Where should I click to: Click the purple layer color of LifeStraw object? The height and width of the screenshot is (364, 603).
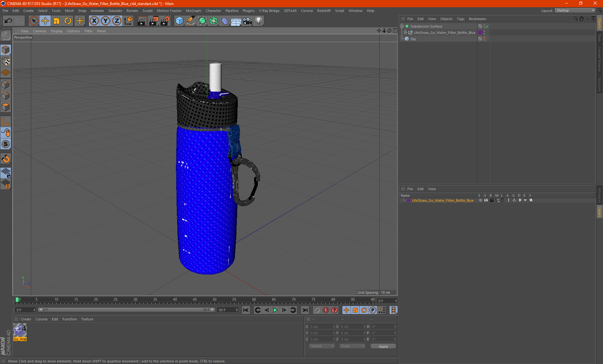(480, 32)
